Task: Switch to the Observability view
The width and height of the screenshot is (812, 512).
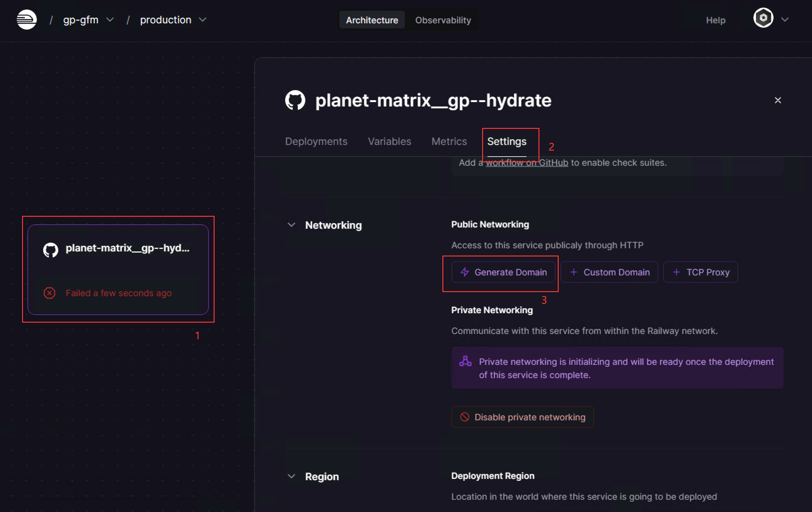Action: [x=443, y=20]
